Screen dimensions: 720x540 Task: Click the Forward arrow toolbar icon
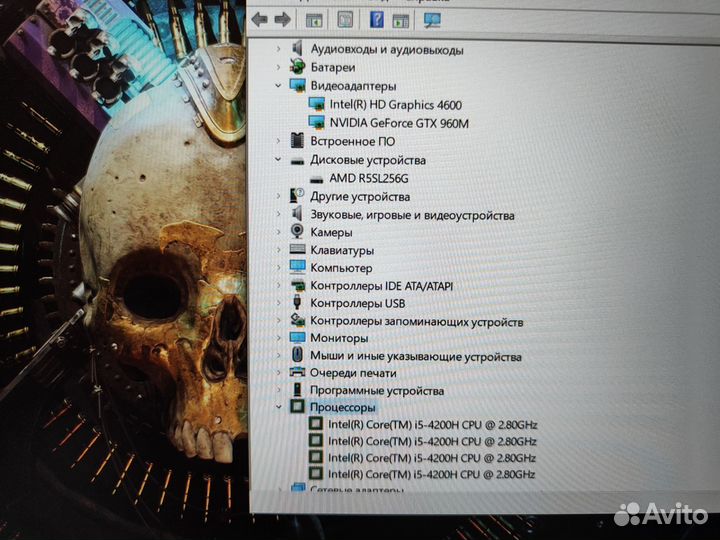(282, 20)
